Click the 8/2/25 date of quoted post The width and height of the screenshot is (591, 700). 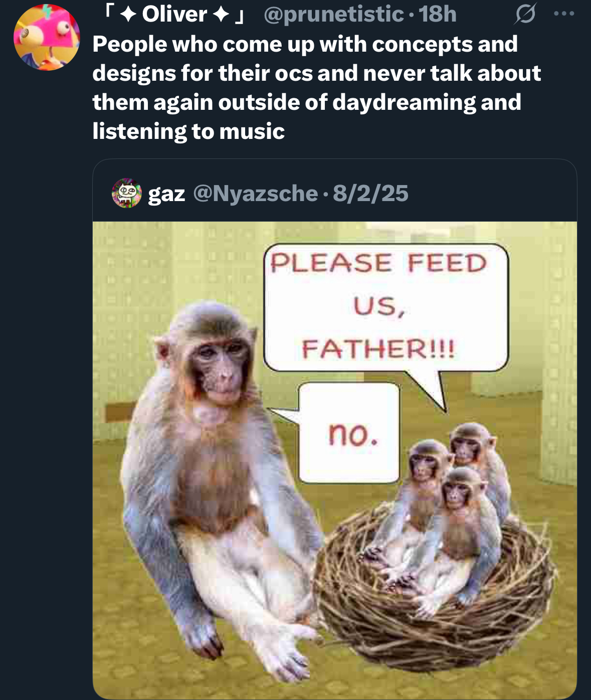click(x=370, y=194)
